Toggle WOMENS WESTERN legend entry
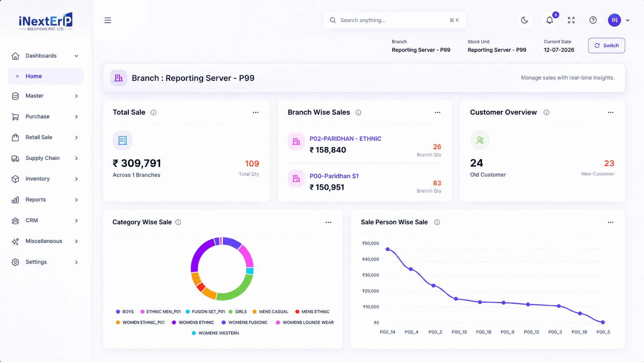Viewport: 644px width, 362px height. click(215, 333)
